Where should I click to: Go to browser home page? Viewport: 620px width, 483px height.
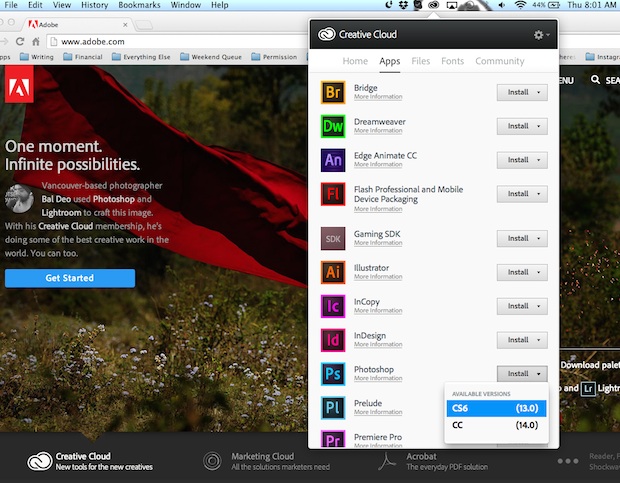coord(36,41)
